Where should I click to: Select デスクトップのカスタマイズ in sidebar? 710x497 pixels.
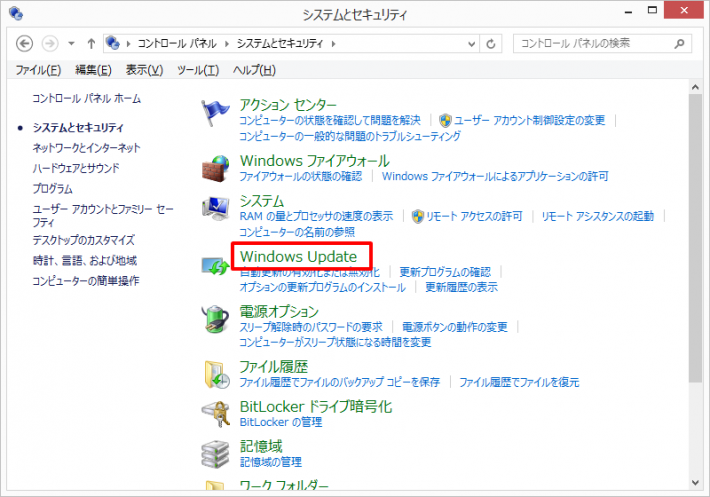click(83, 240)
